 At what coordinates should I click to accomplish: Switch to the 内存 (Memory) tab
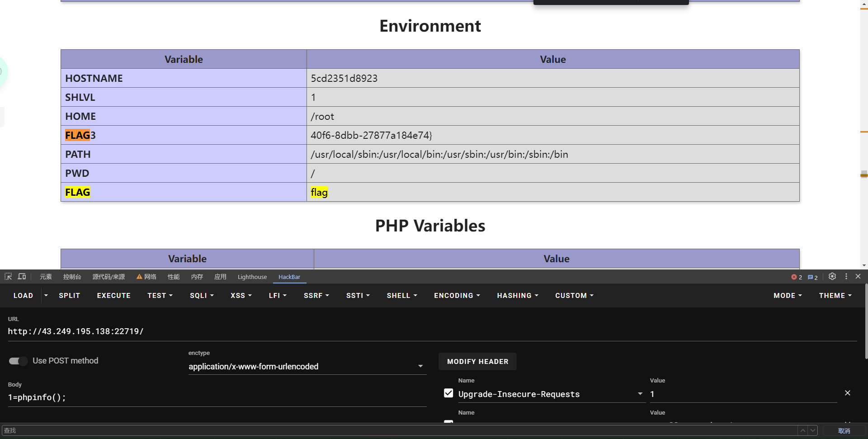[197, 277]
